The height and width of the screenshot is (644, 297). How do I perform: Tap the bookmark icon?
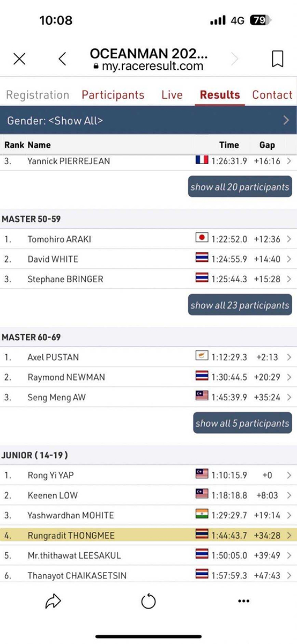277,59
